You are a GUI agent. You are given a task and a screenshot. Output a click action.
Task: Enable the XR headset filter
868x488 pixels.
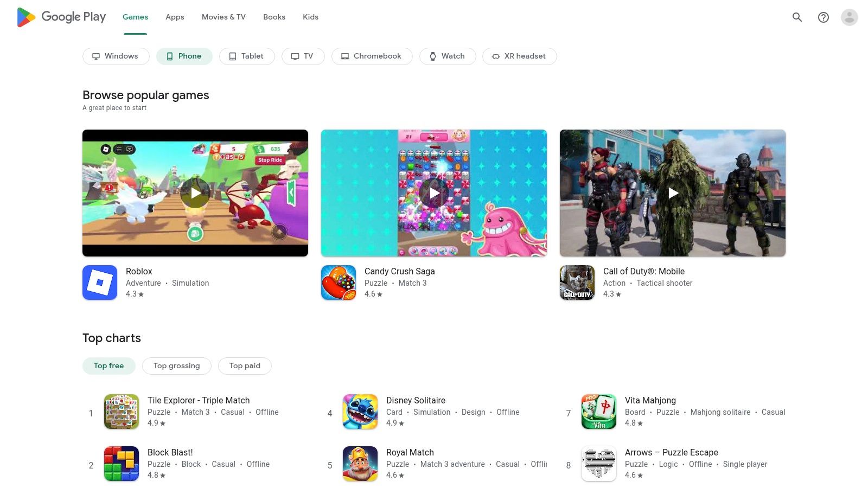tap(519, 56)
